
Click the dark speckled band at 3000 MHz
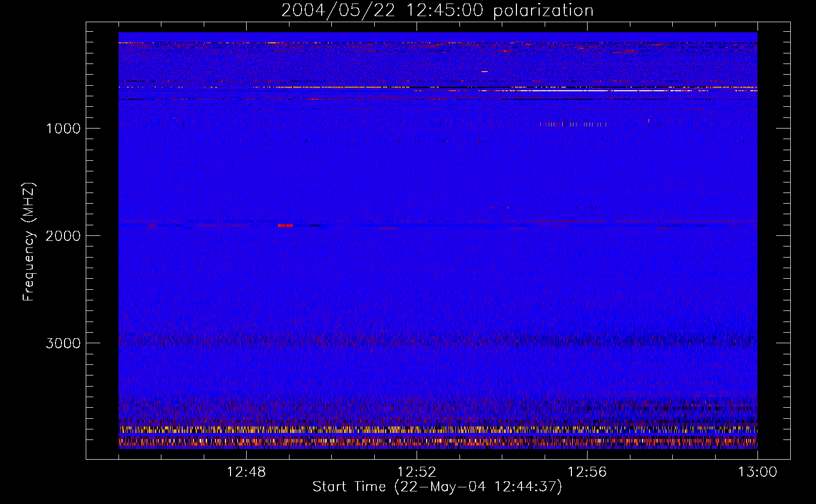point(438,341)
